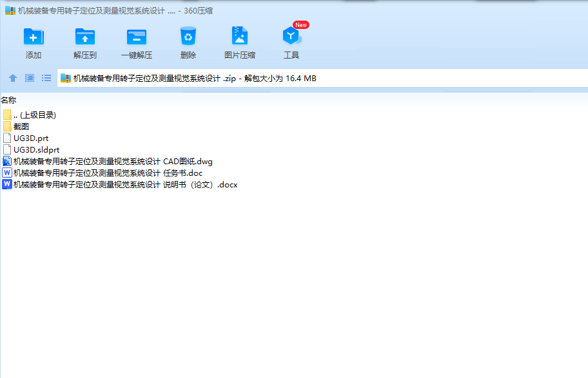Viewport: 588px width, 378px height.
Task: Select the UG3D.prt file
Action: click(26, 138)
